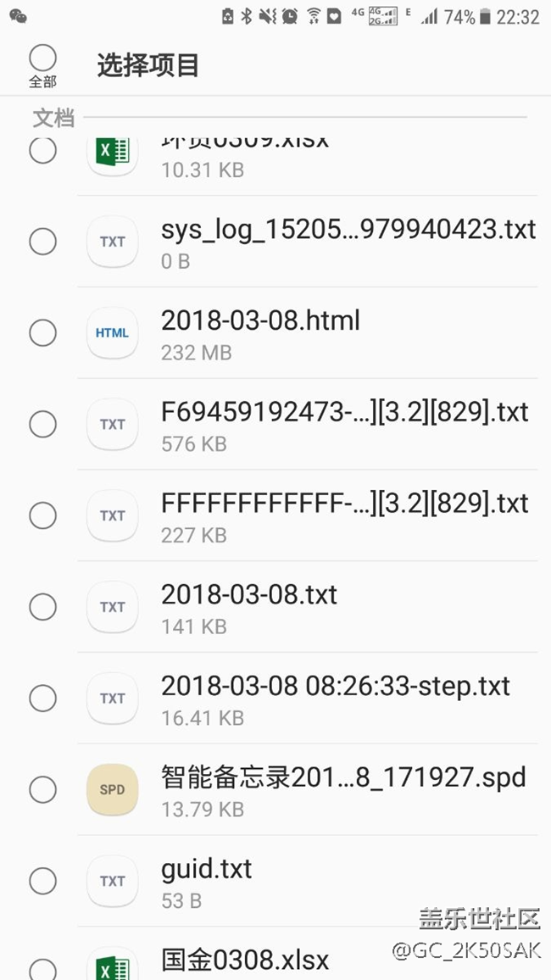This screenshot has height=980, width=551.
Task: Select the circle for FFFFFFFFFFFF txt file
Action: 42,515
